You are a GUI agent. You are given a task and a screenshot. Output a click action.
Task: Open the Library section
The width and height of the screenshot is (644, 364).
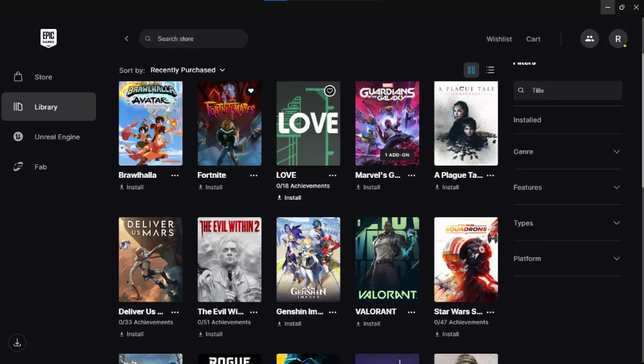click(48, 107)
